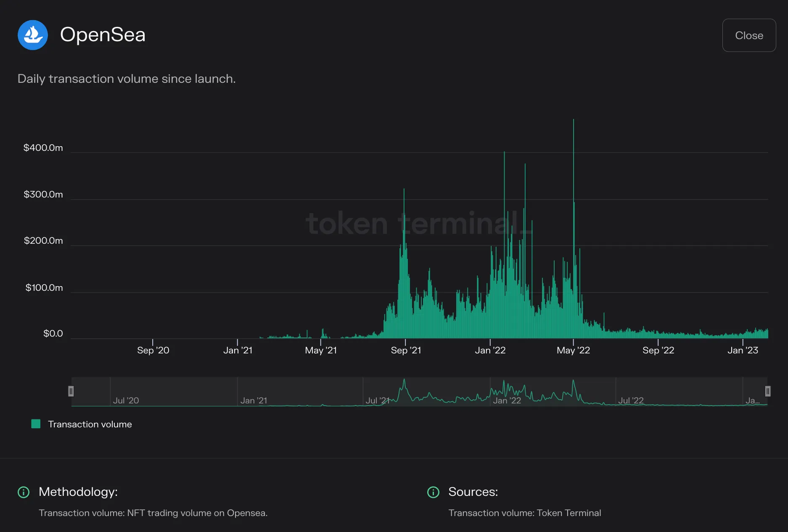
Task: Click the May '22 x-axis label
Action: coord(574,350)
